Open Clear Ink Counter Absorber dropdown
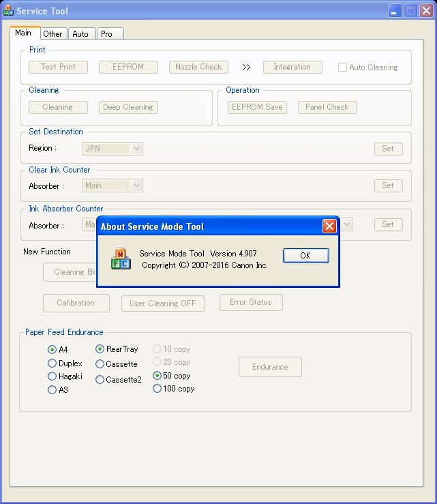The width and height of the screenshot is (437, 504). click(x=137, y=186)
